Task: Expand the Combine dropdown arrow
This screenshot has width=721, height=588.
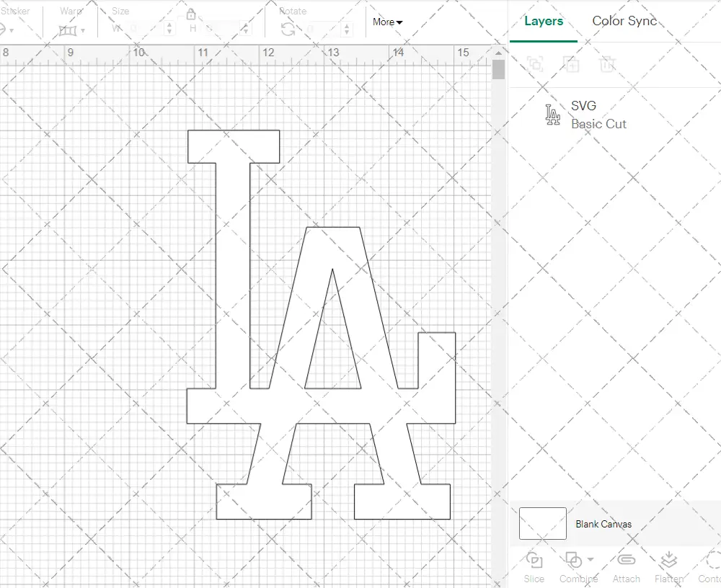Action: (x=591, y=559)
